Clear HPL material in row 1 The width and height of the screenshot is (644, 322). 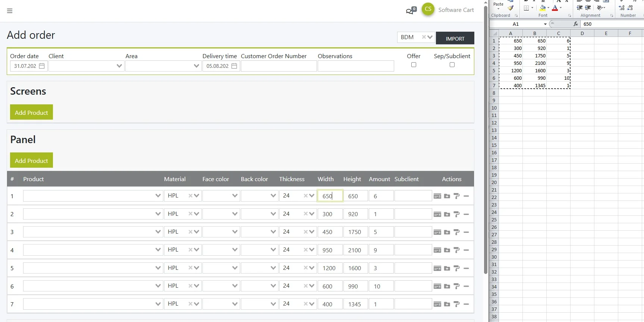tap(190, 196)
